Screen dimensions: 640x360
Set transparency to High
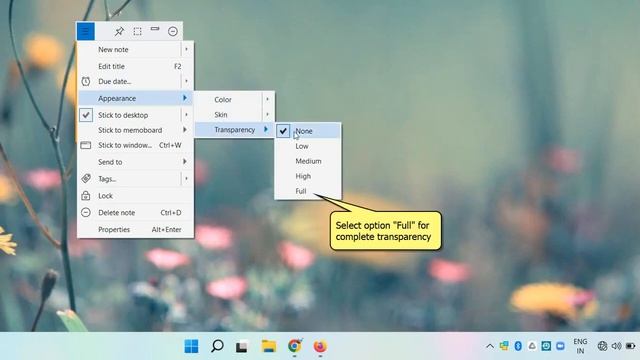(x=308, y=176)
